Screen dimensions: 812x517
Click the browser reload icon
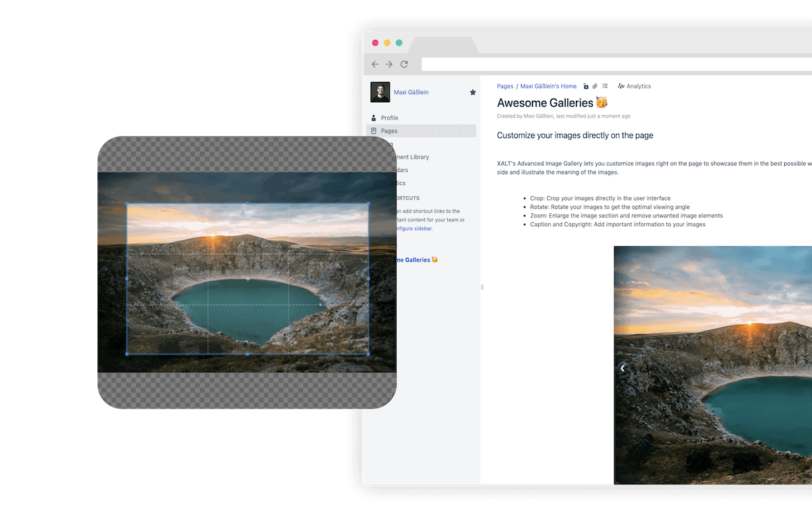(404, 64)
